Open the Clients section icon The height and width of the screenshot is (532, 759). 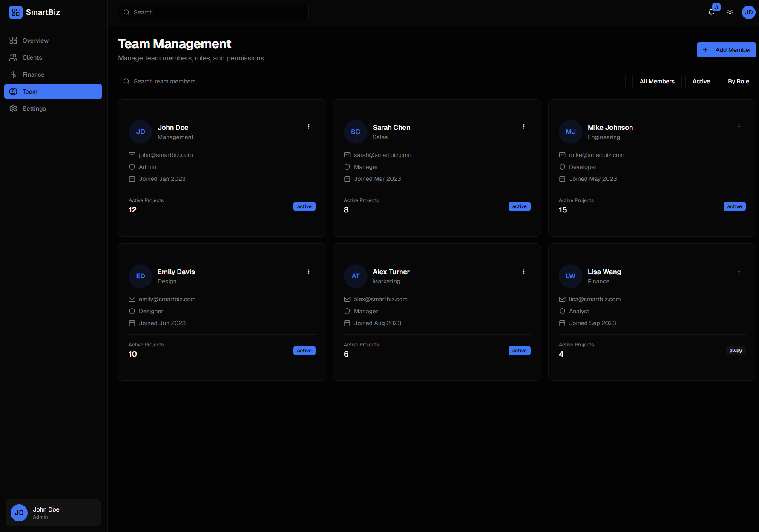13,57
